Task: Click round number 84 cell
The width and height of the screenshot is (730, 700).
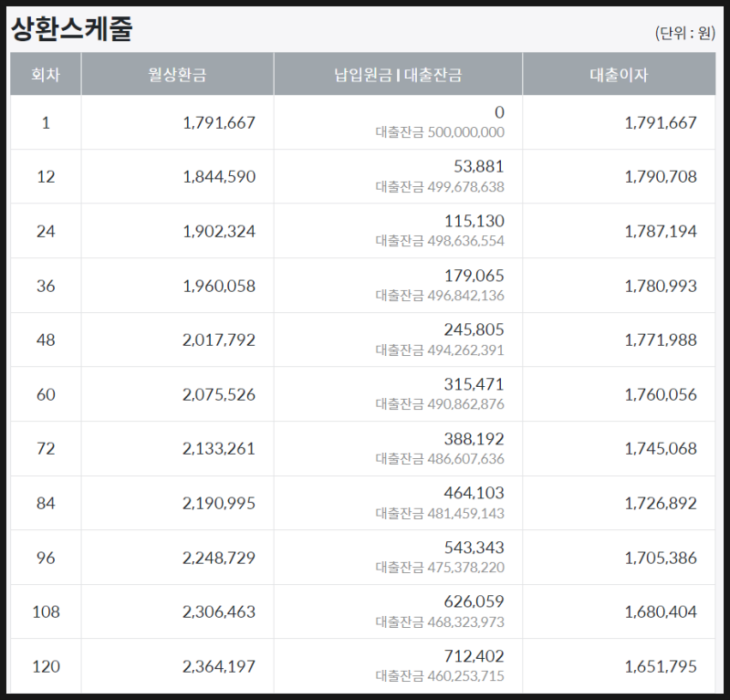Action: click(46, 503)
